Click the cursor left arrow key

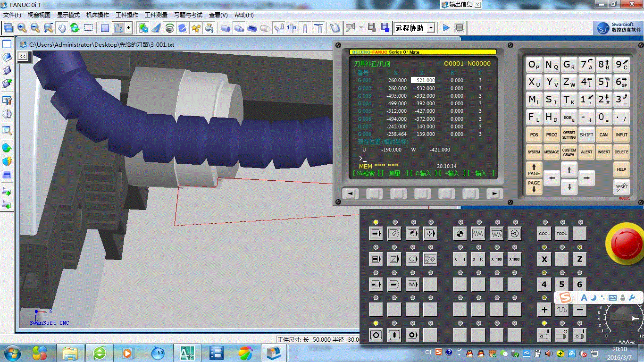pos(552,178)
